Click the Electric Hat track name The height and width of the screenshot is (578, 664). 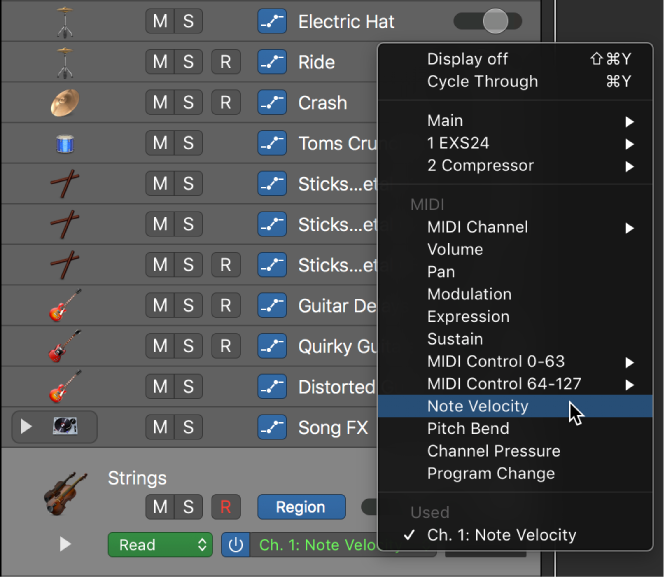click(346, 22)
